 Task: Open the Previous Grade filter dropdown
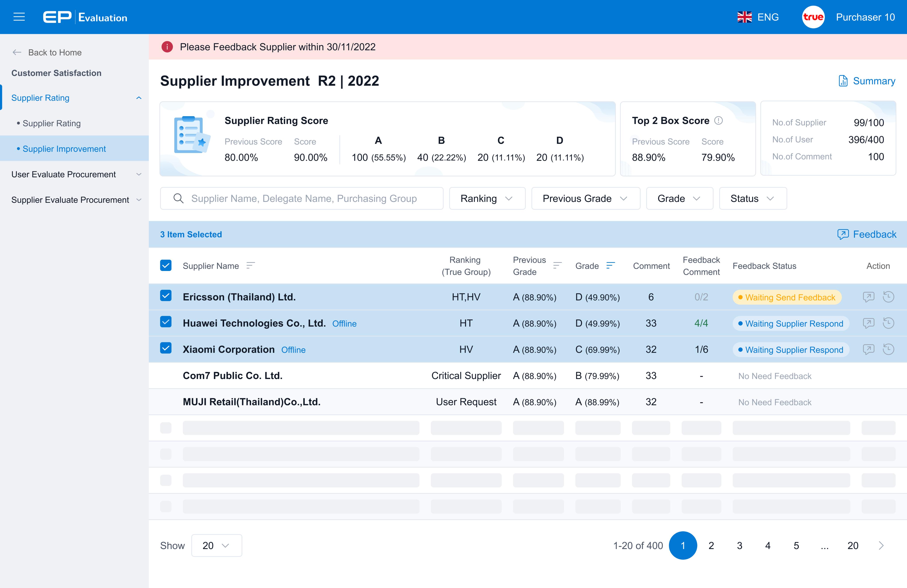(x=586, y=198)
